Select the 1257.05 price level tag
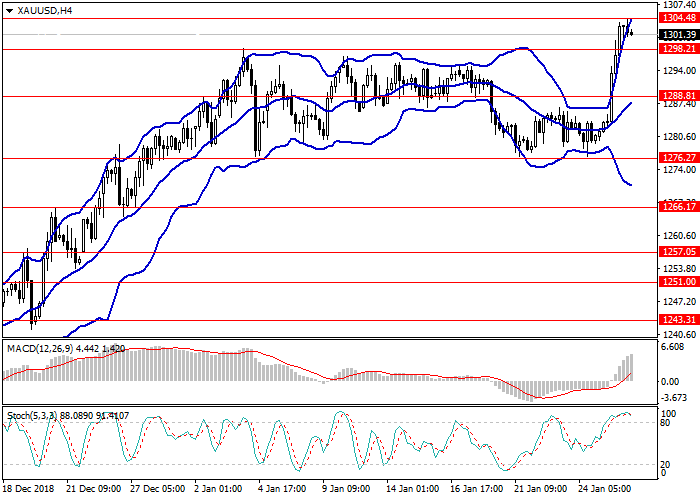This screenshot has width=700, height=500. (675, 252)
